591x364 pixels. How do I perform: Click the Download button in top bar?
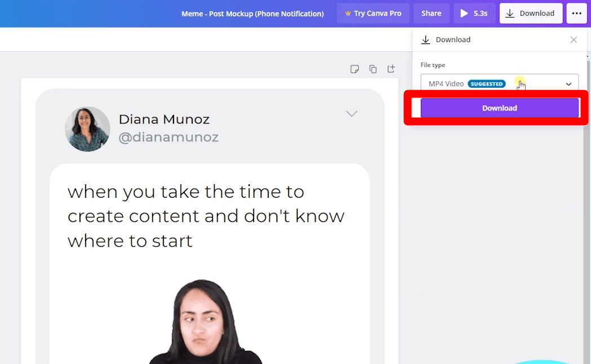531,14
